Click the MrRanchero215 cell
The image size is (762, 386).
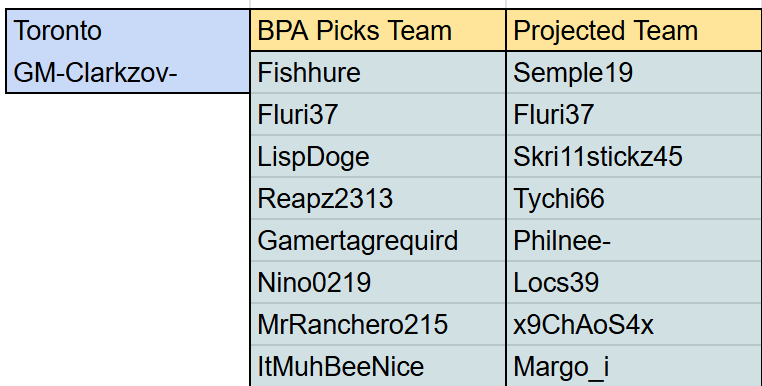(378, 324)
